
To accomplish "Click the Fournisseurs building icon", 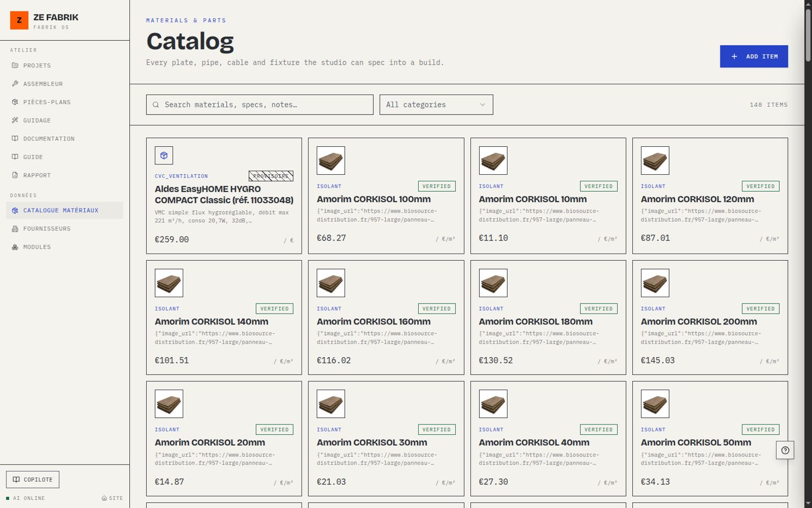I will click(x=15, y=229).
